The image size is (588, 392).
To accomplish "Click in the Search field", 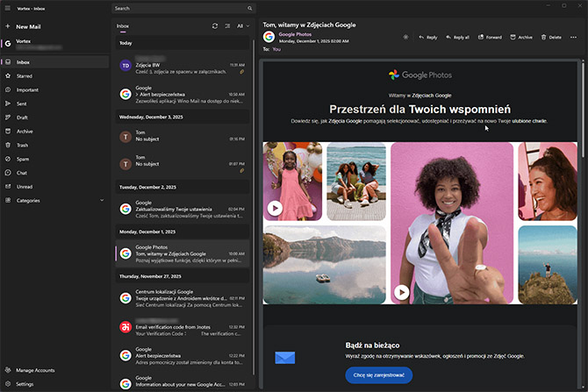I will pos(176,8).
